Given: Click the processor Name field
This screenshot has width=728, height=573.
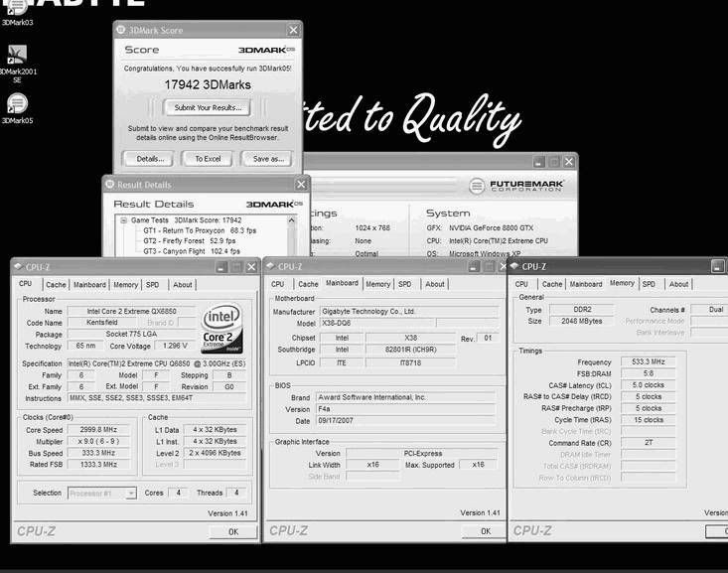Looking at the screenshot, I should (131, 311).
